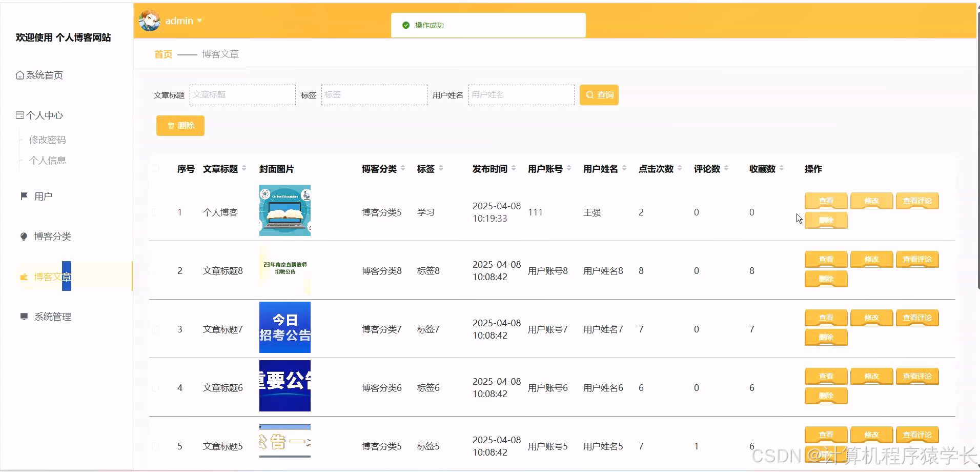980x472 pixels.
Task: Click the batch 删除 button above table
Action: click(x=180, y=126)
